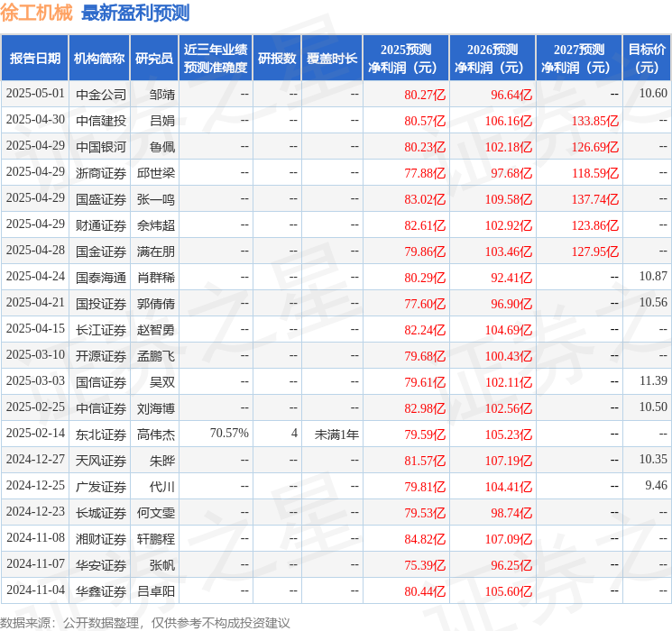672x631 pixels.
Task: Click the 覆盖时长 column header
Action: (332, 58)
